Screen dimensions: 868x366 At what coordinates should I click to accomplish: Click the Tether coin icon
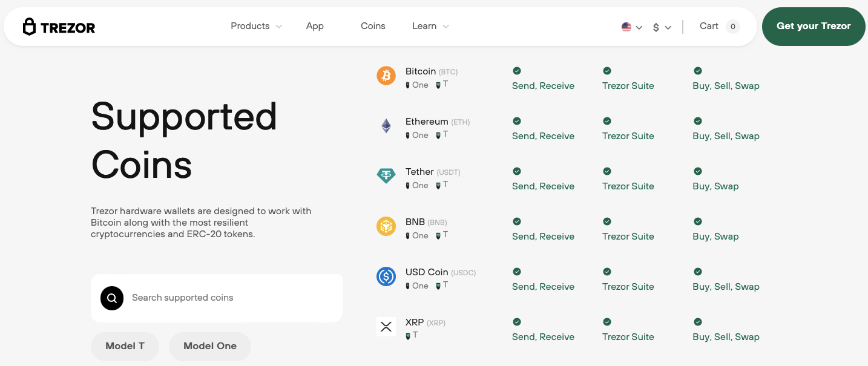[386, 176]
